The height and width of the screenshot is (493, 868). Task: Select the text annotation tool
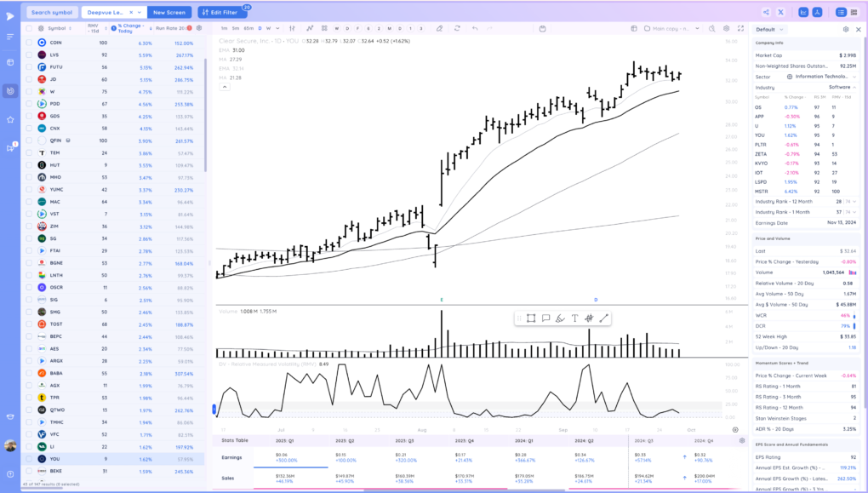pyautogui.click(x=574, y=318)
